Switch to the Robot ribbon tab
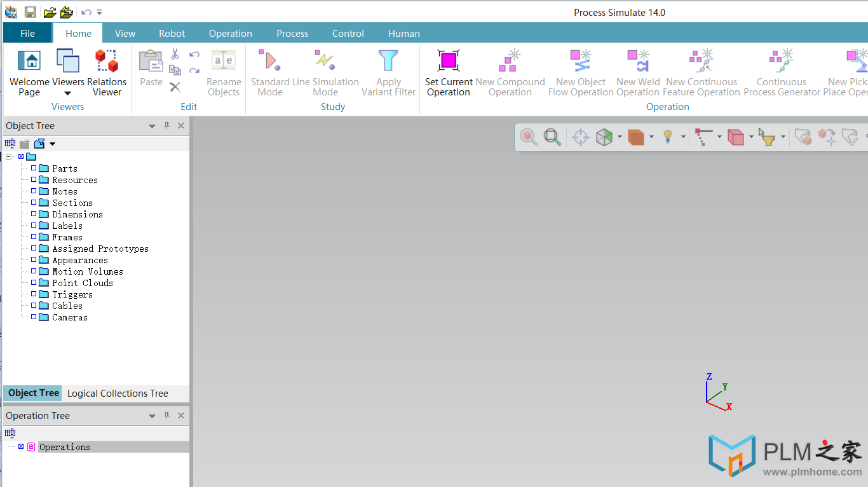 (172, 34)
